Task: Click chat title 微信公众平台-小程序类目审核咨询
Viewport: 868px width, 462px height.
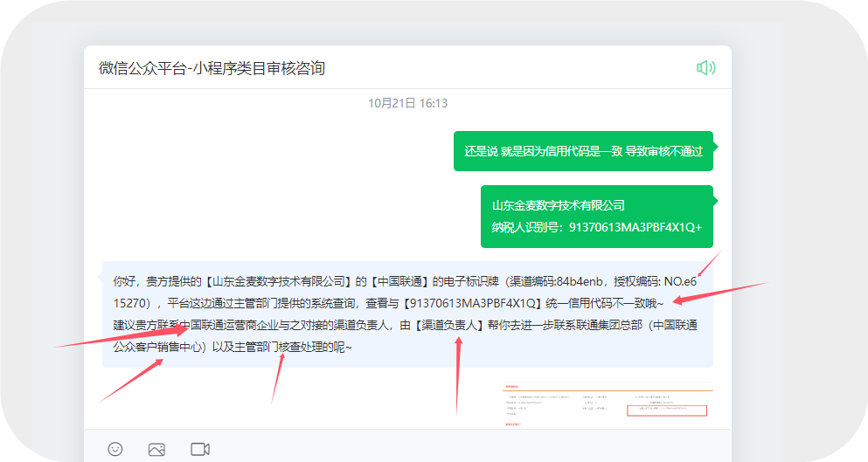Action: (x=212, y=68)
